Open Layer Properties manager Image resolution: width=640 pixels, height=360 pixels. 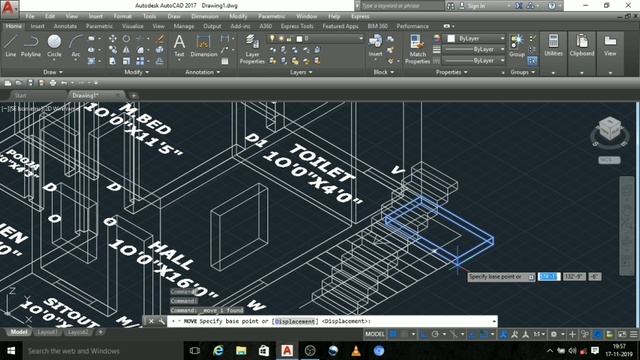[252, 49]
